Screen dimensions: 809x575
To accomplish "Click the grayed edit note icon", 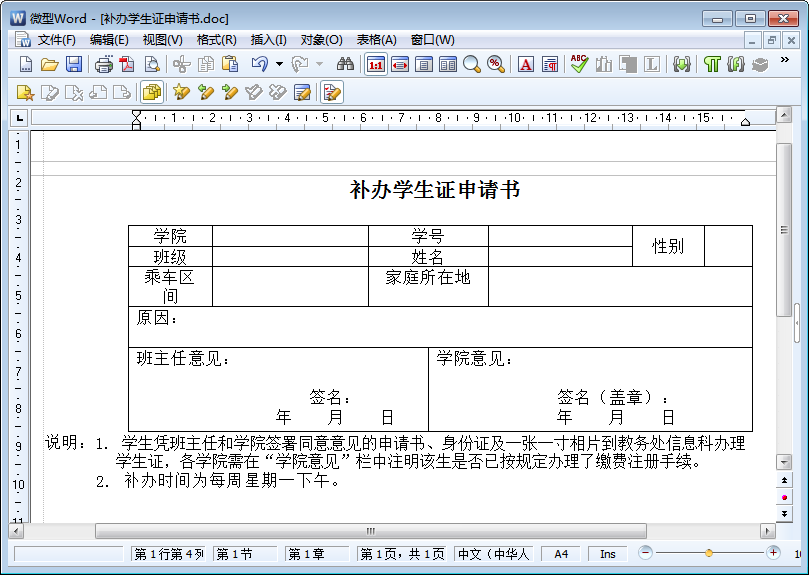I will (x=50, y=93).
